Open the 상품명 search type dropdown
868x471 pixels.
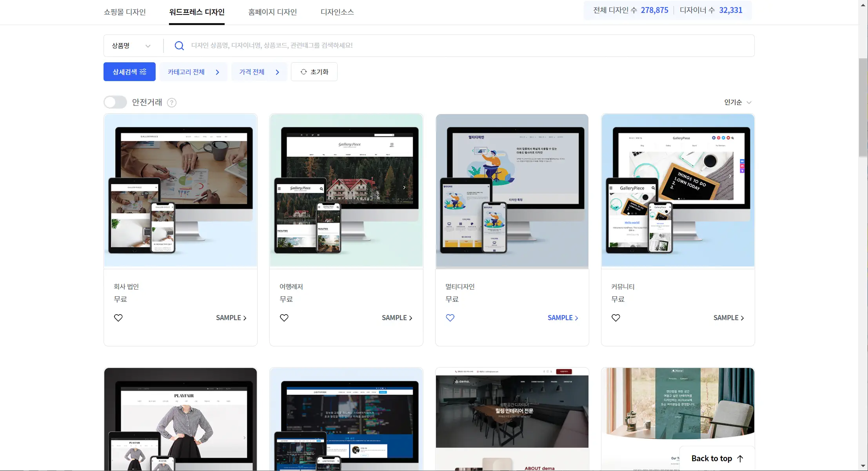tap(131, 46)
